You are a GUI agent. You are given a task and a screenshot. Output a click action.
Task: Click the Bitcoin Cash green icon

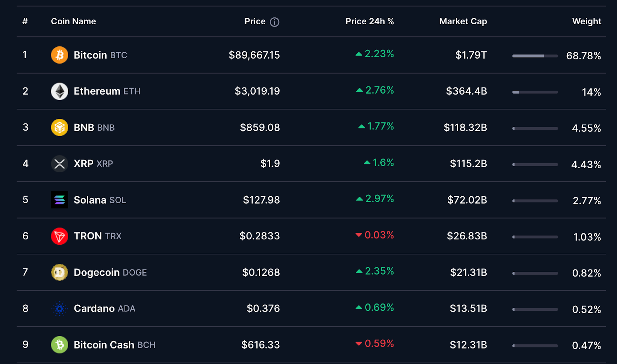(59, 345)
